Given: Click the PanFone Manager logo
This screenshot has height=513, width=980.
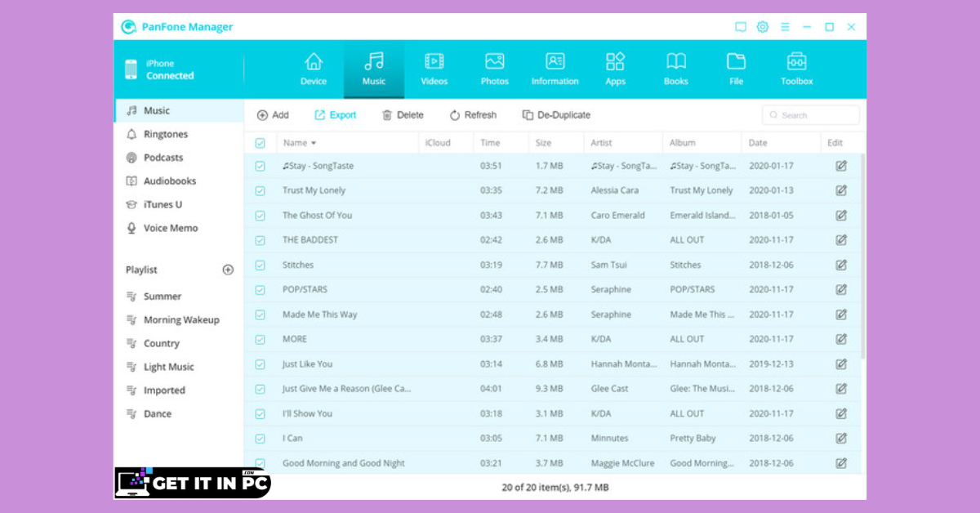Looking at the screenshot, I should point(128,27).
